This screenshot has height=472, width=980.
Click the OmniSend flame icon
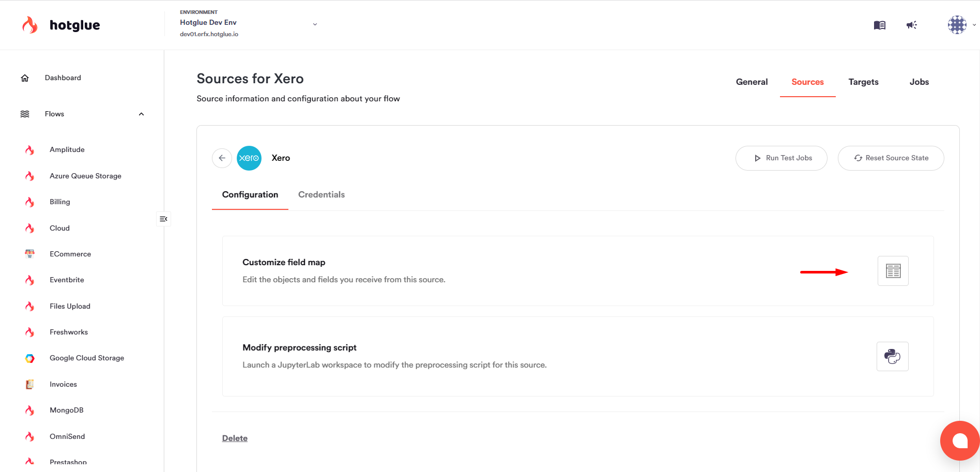click(x=30, y=436)
